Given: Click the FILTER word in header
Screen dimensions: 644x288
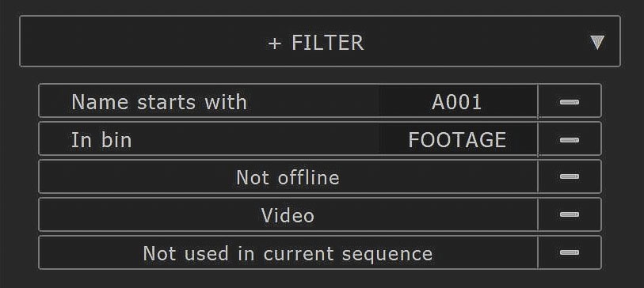Looking at the screenshot, I should coord(327,43).
